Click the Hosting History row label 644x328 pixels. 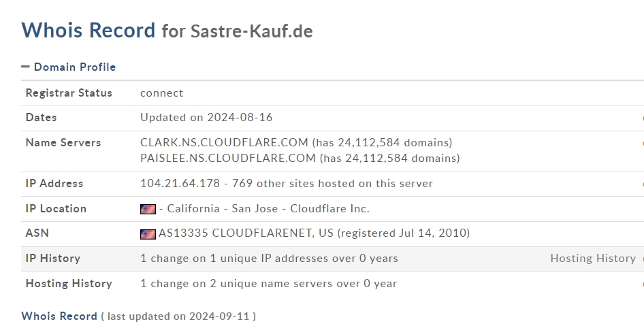69,283
